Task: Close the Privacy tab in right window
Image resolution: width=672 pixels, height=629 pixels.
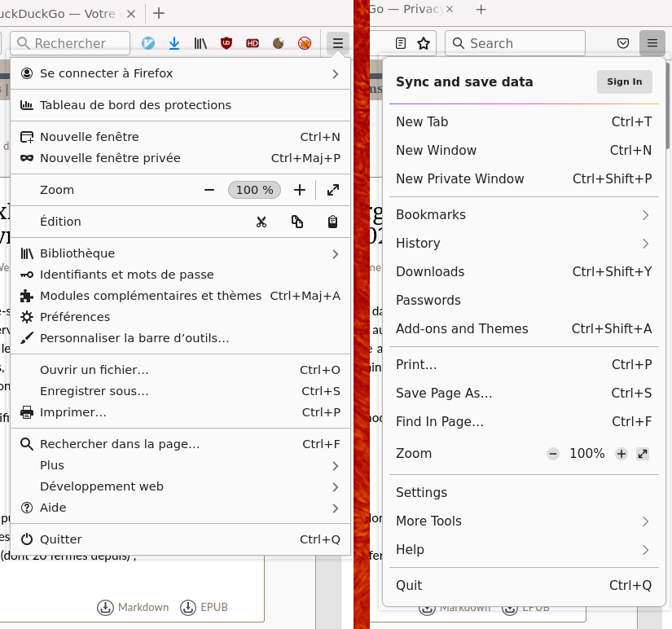Action: 449,9
